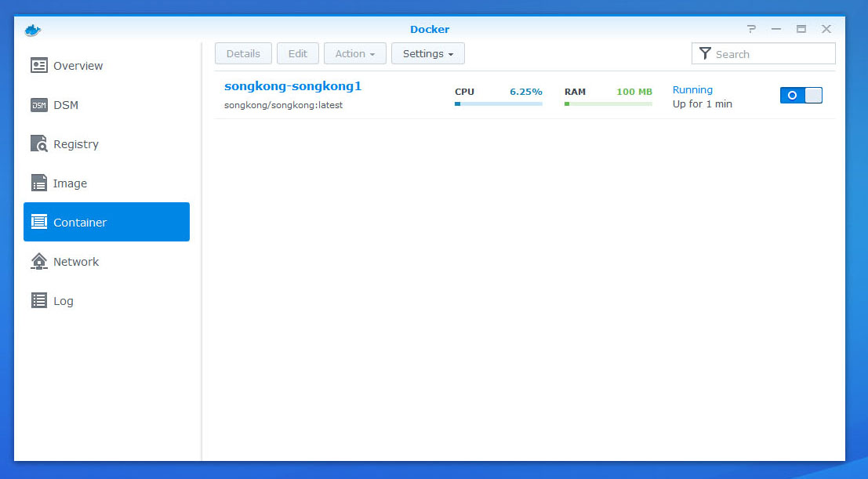Click the funnel filter icon in search
This screenshot has height=479, width=868.
pos(705,53)
